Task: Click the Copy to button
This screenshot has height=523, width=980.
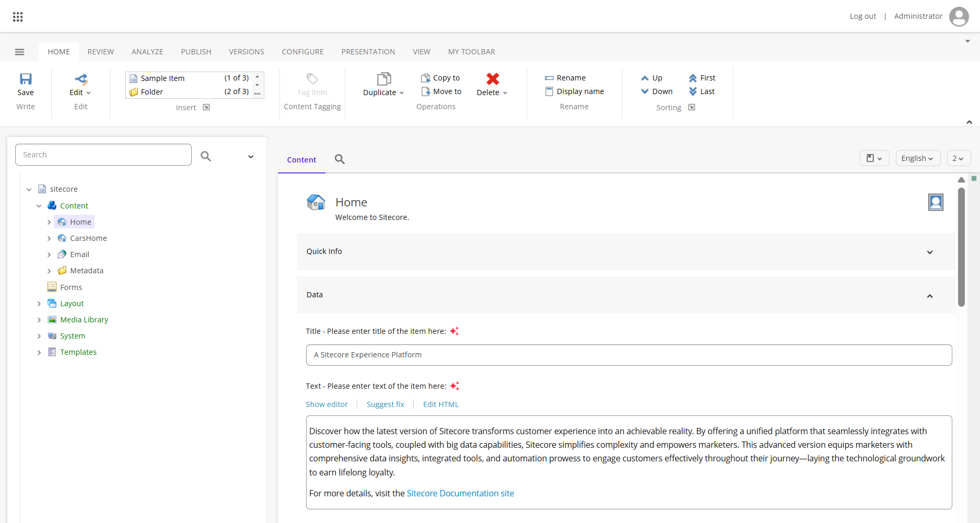Action: pos(441,78)
